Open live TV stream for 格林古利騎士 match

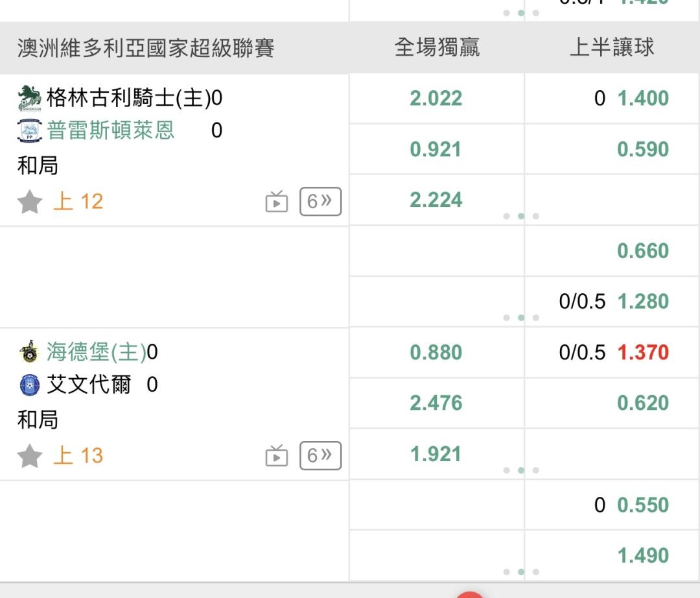[x=277, y=202]
